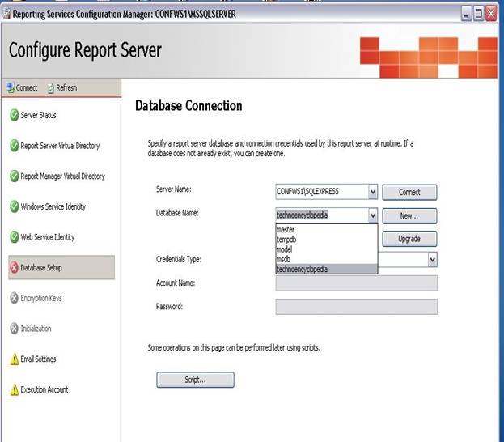This screenshot has width=504, height=442.
Task: Click the green check icon for Report Server Virtual Directory
Action: 14,147
